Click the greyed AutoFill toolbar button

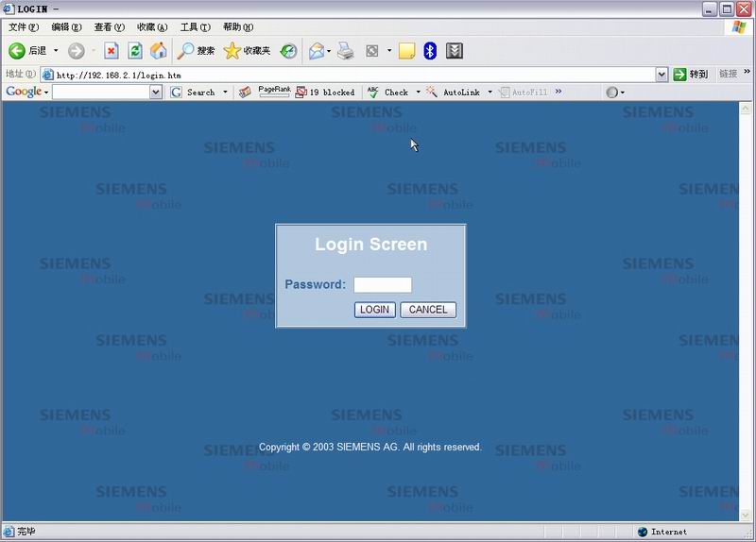[524, 92]
